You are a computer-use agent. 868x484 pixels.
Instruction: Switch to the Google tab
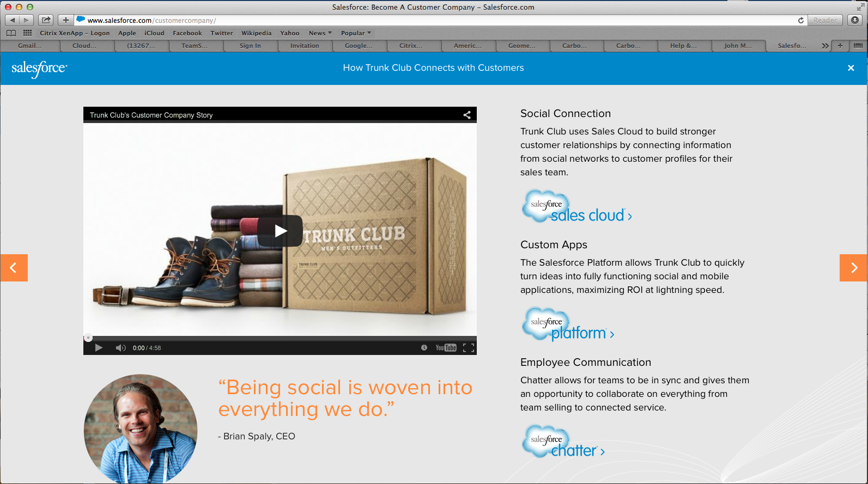point(359,46)
